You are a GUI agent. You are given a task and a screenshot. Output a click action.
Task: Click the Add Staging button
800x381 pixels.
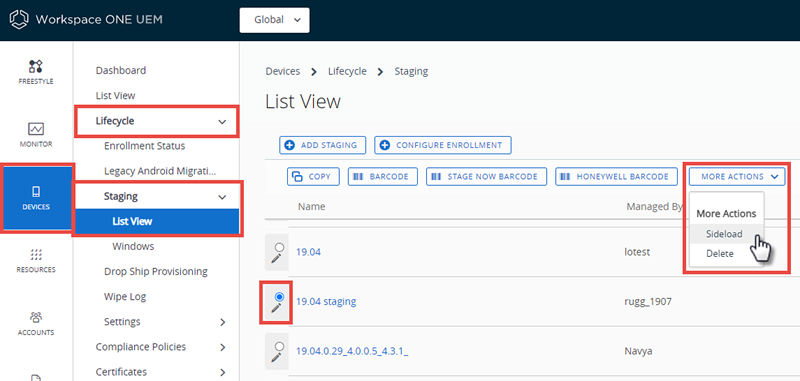pos(322,145)
